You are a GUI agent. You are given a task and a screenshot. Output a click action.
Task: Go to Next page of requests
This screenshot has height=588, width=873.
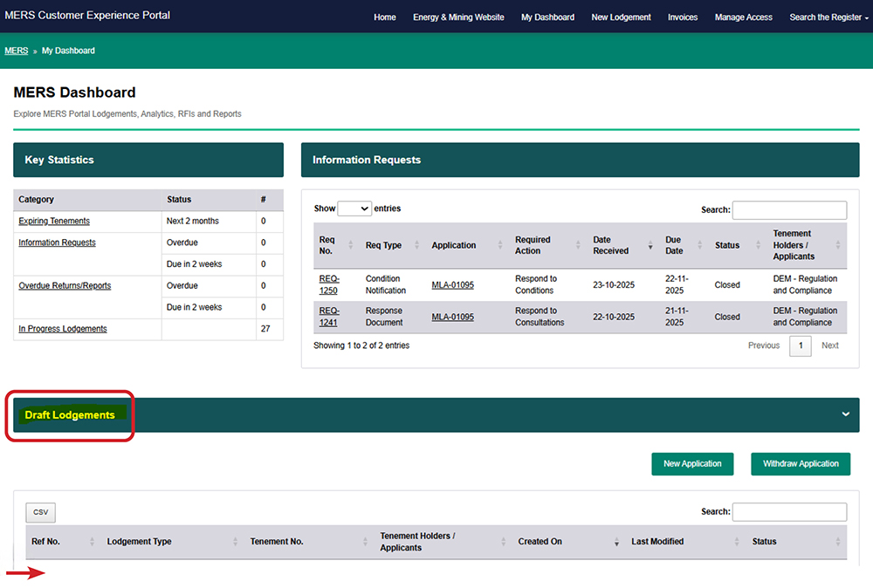pyautogui.click(x=829, y=345)
